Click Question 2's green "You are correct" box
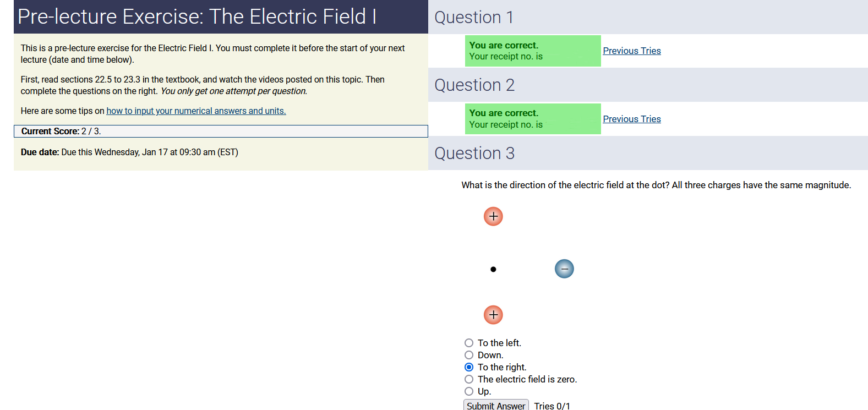The image size is (868, 410). pyautogui.click(x=532, y=119)
